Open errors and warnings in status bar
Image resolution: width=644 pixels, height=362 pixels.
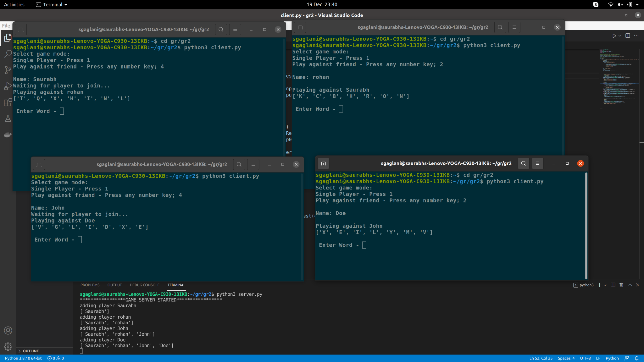tap(56, 358)
